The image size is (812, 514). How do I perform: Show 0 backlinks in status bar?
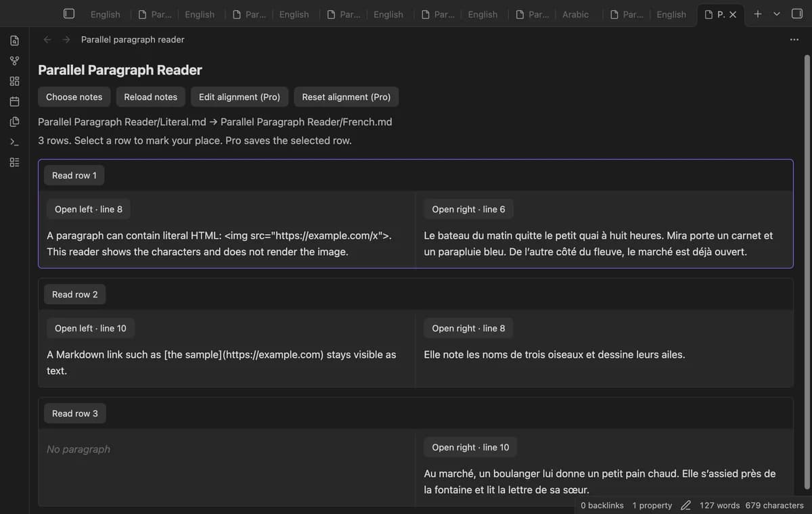click(602, 505)
